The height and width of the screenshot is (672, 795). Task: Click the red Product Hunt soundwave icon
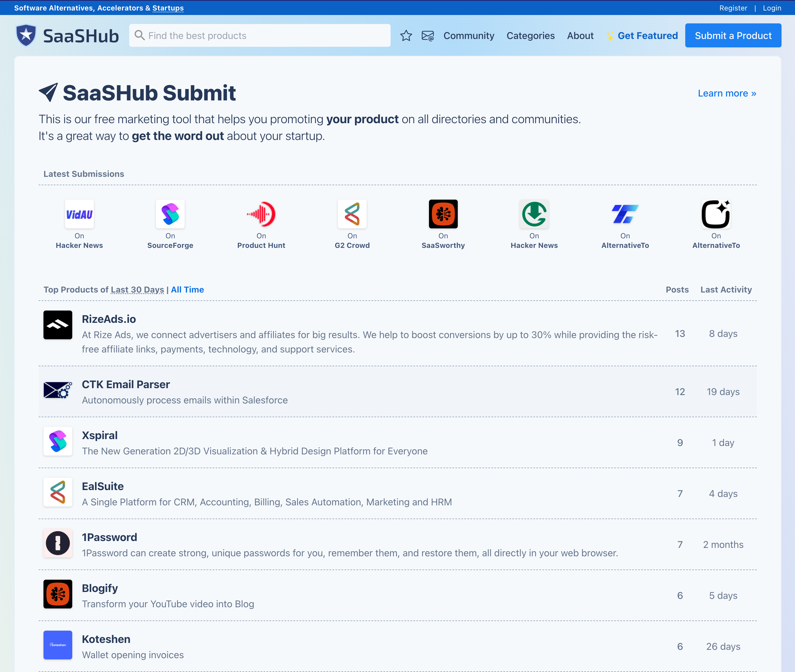[x=261, y=214]
